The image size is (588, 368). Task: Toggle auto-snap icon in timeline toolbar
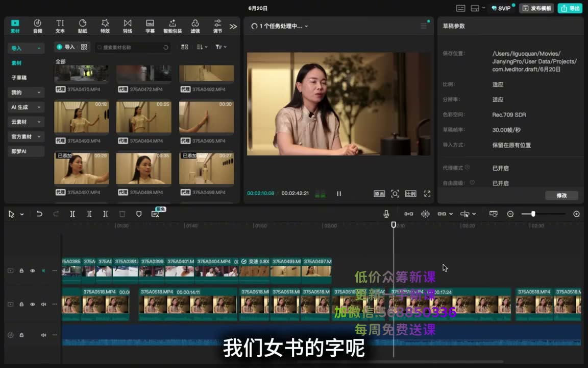pos(425,214)
